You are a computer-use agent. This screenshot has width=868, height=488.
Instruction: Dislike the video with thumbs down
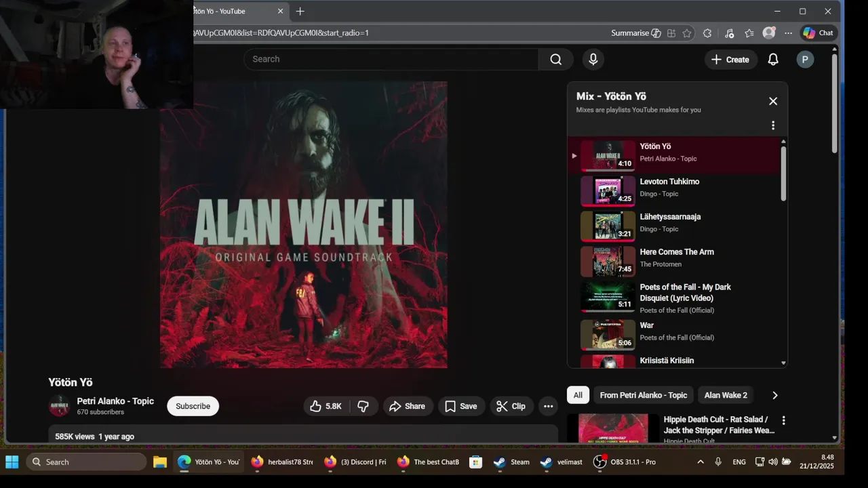(363, 406)
